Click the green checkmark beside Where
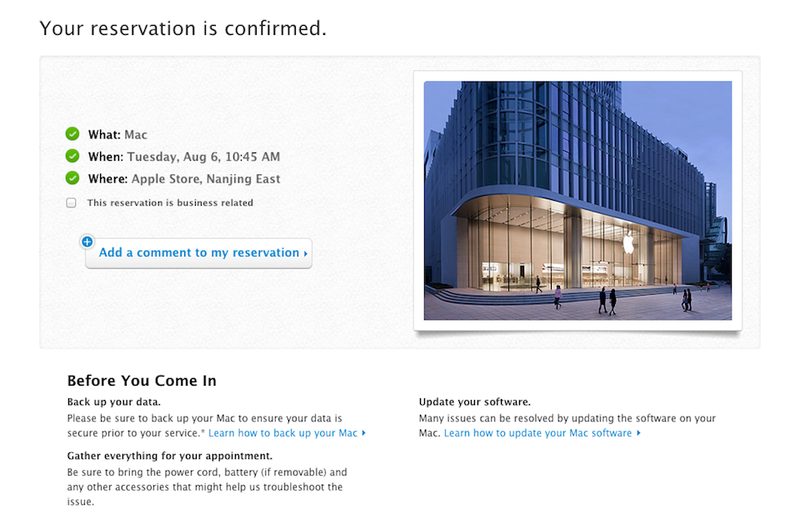The height and width of the screenshot is (524, 800). pyautogui.click(x=72, y=178)
